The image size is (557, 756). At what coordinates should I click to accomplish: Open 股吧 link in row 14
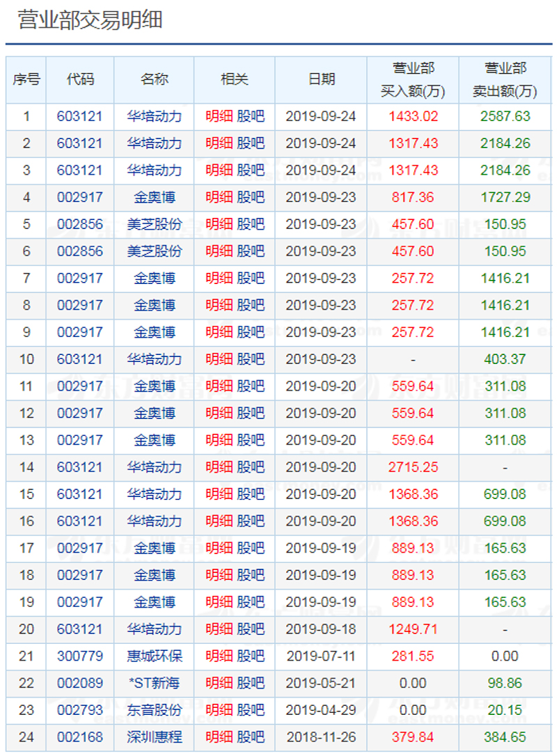251,467
